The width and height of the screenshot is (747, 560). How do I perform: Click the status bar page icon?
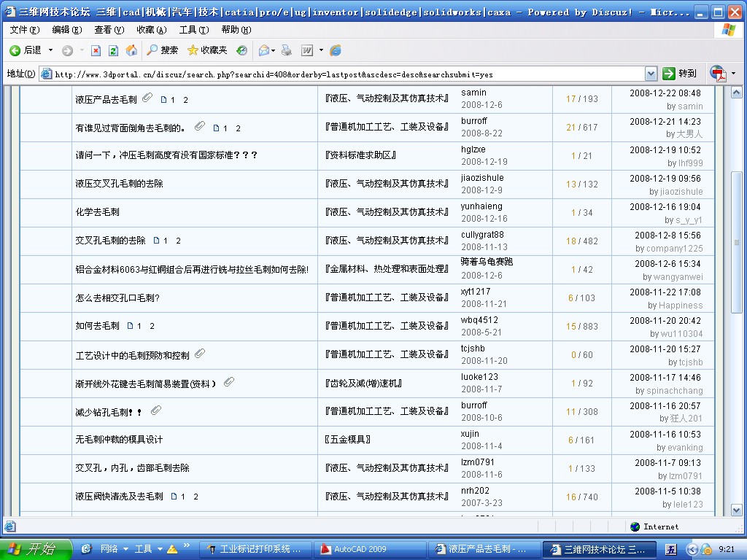pyautogui.click(x=10, y=526)
